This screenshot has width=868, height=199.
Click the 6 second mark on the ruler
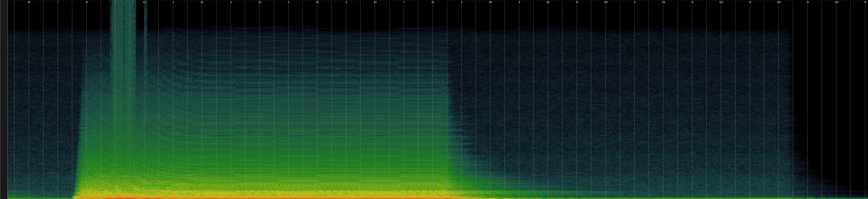[346, 2]
